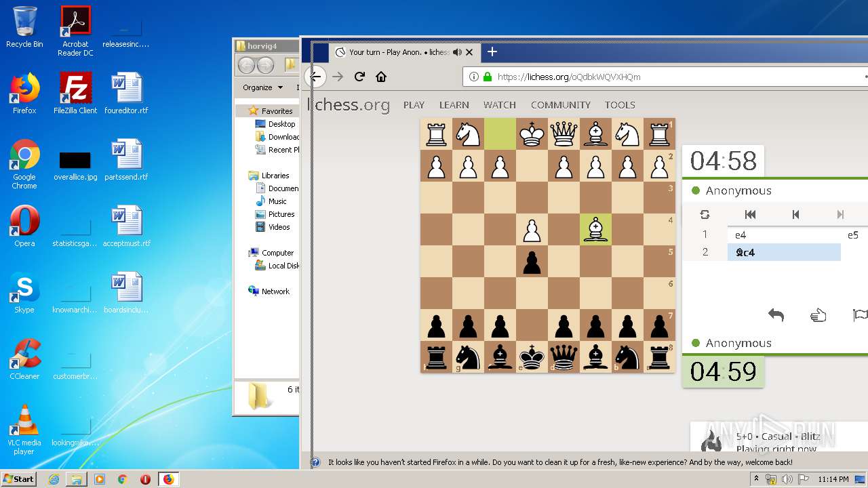Select the black pawn on the fifth rank

pyautogui.click(x=532, y=262)
